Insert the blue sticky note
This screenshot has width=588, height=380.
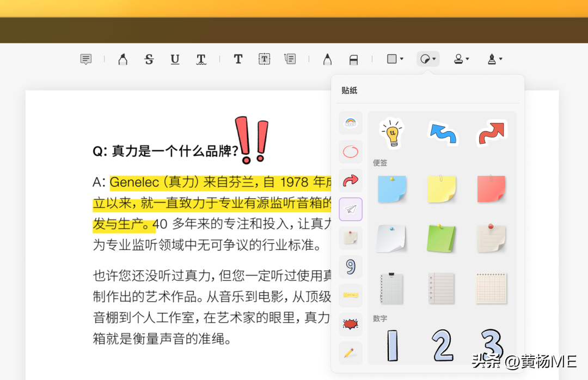pyautogui.click(x=392, y=189)
